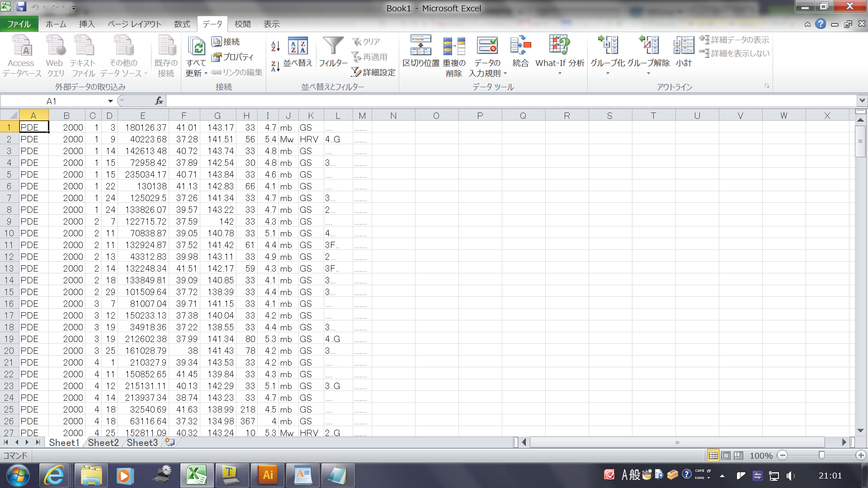This screenshot has width=868, height=488.
Task: Open Windows Start menu
Action: (18, 475)
